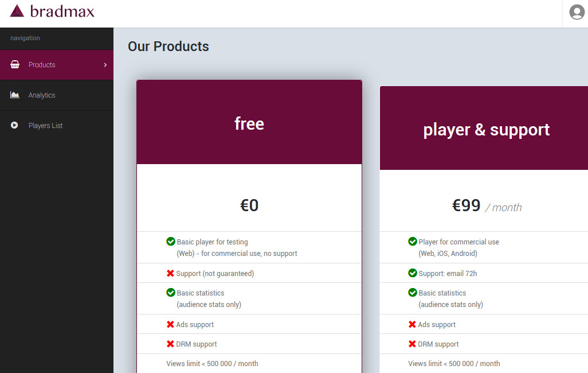This screenshot has width=588, height=373.
Task: Click the Analytics chart icon
Action: (15, 95)
